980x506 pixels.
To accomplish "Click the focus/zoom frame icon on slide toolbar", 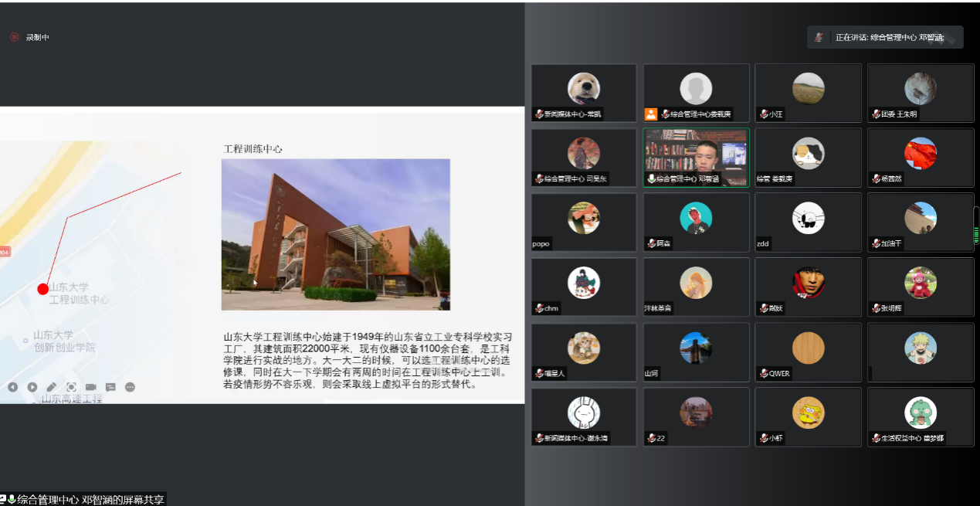I will 71,387.
